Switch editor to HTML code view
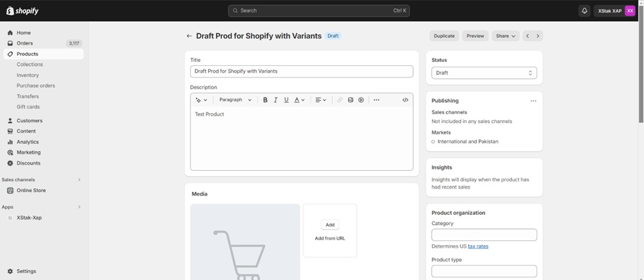 point(405,100)
